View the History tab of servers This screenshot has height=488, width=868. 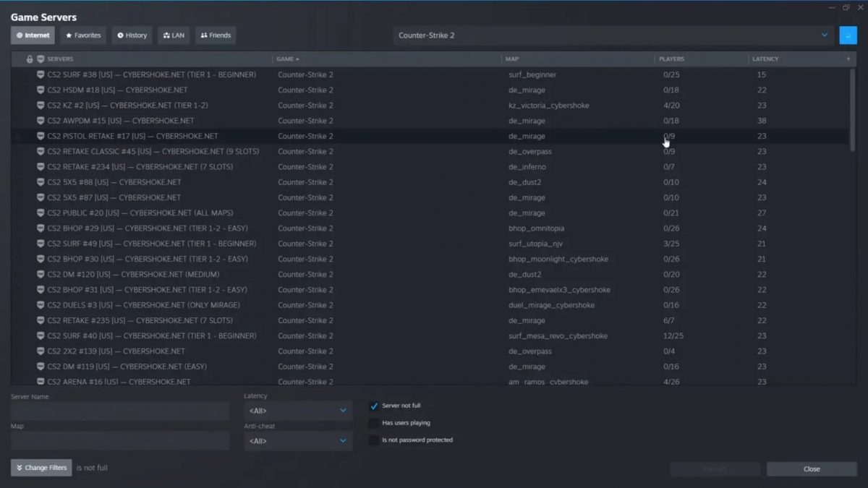coord(132,35)
